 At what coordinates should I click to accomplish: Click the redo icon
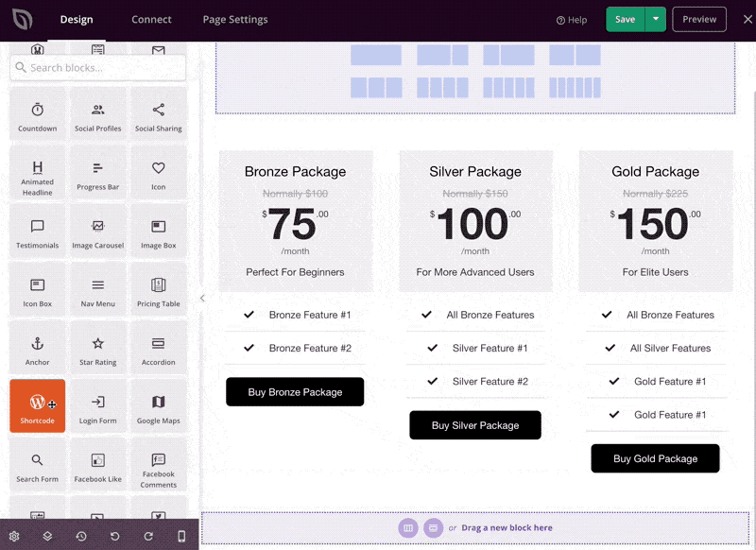pyautogui.click(x=148, y=536)
